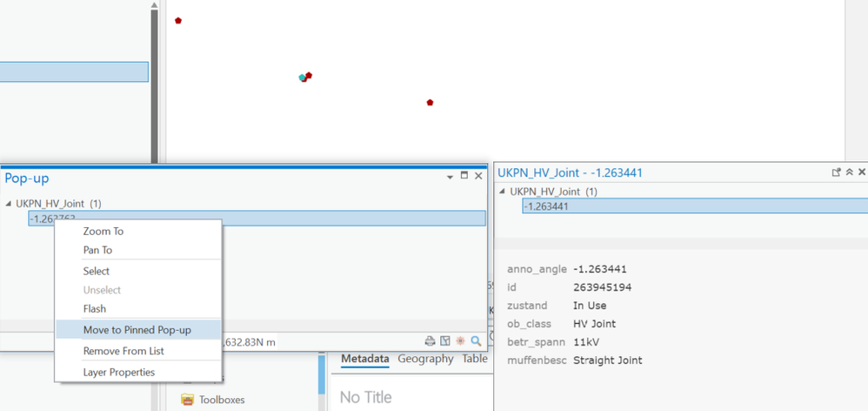868x411 pixels.
Task: Choose Move to Pinned Pop-up
Action: click(x=137, y=329)
